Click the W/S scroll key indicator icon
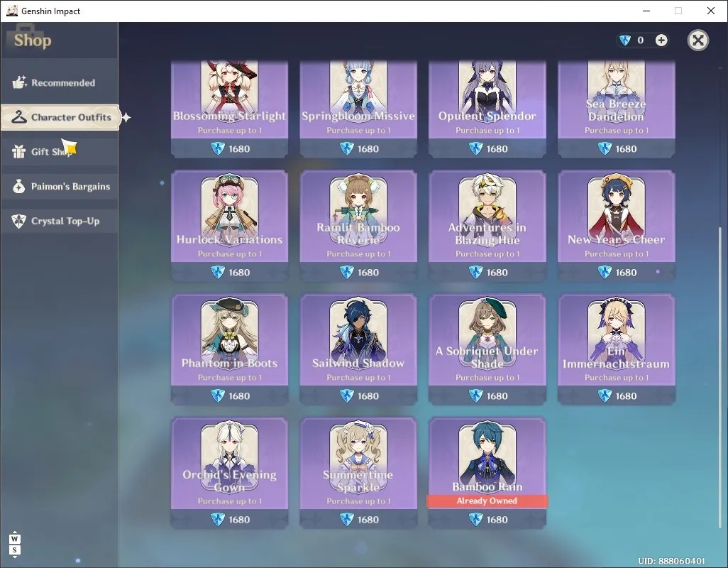The image size is (728, 568). point(14,545)
